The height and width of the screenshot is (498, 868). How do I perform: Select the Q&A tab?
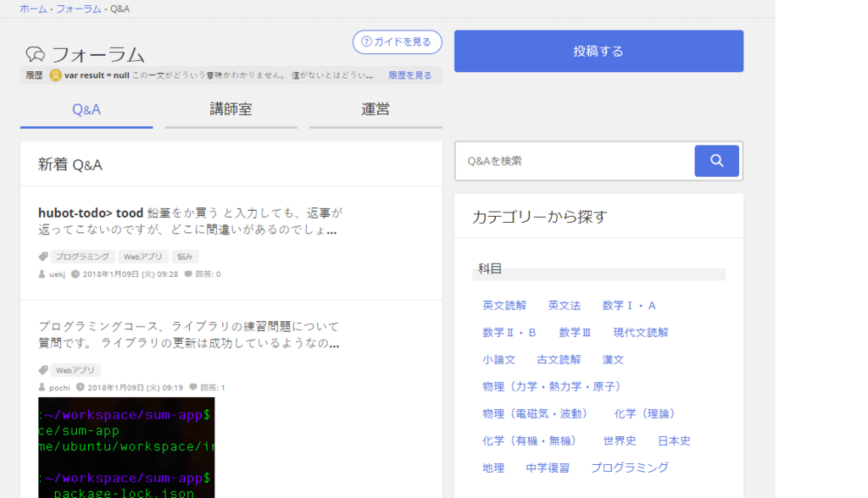(x=86, y=108)
